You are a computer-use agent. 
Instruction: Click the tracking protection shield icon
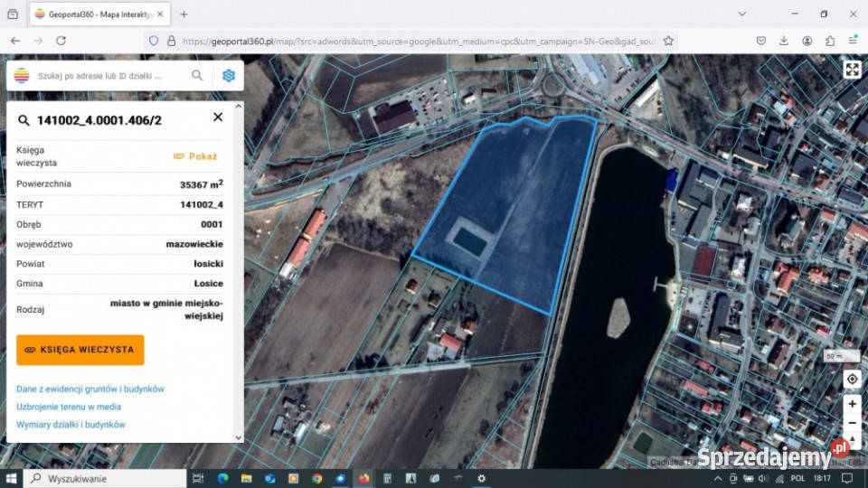pyautogui.click(x=154, y=41)
